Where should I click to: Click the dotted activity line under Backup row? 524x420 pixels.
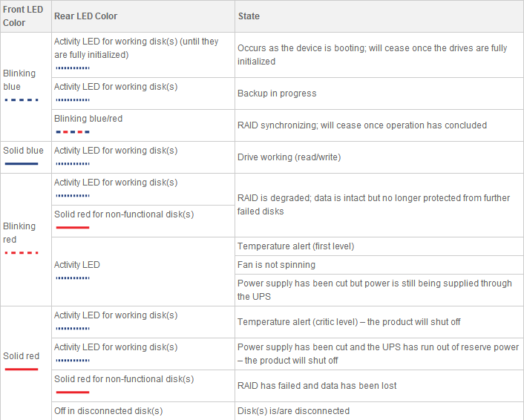pyautogui.click(x=73, y=100)
